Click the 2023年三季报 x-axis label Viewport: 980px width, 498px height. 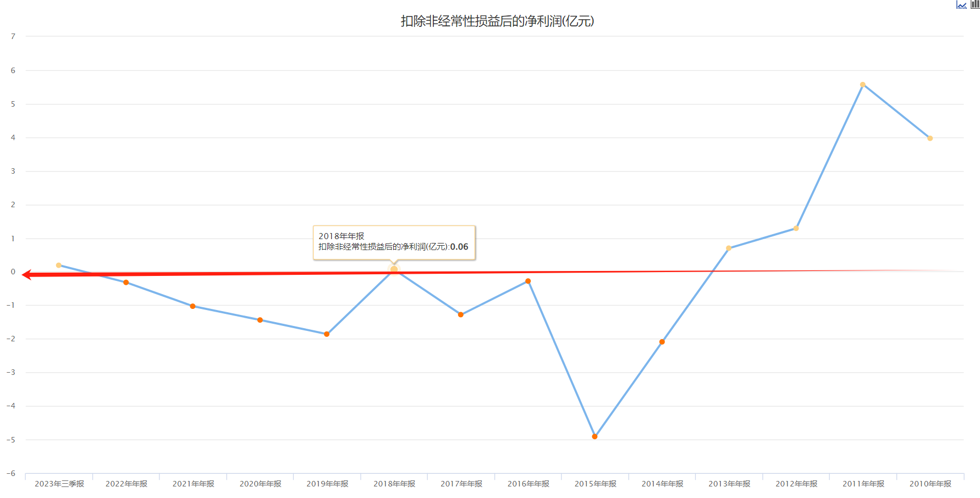pos(59,484)
